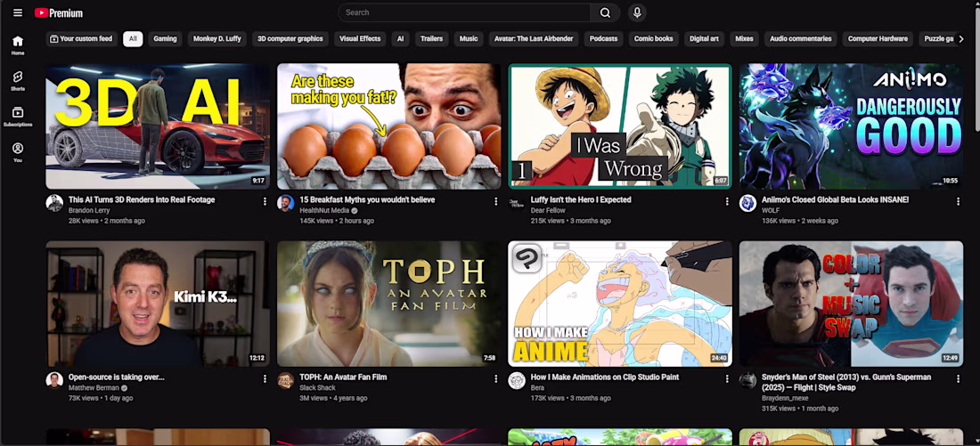Select Avatar: The Last Airbender chip

[x=534, y=39]
